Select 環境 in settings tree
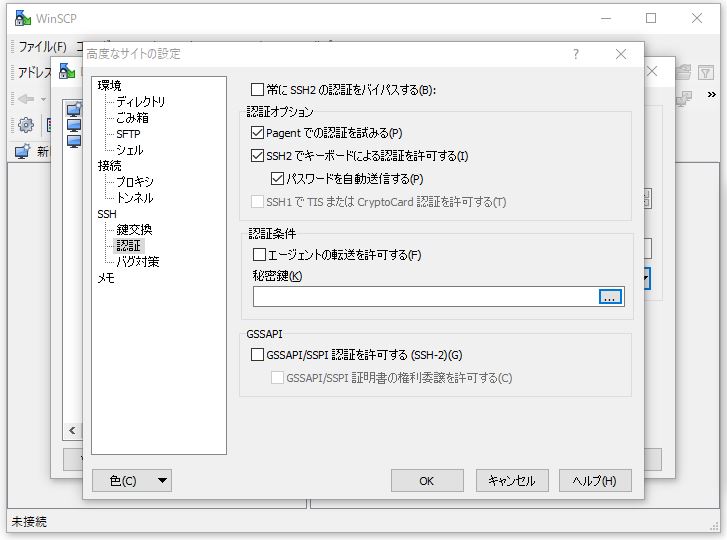Screen dimensions: 727x540 (109, 85)
